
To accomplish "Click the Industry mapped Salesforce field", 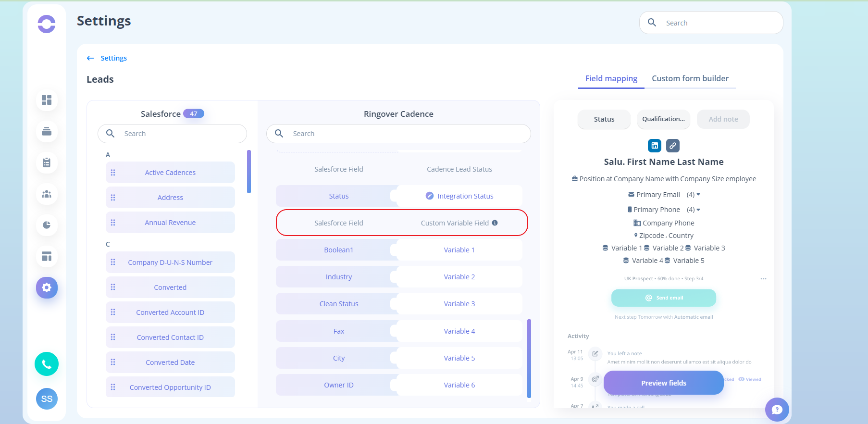I will (338, 277).
